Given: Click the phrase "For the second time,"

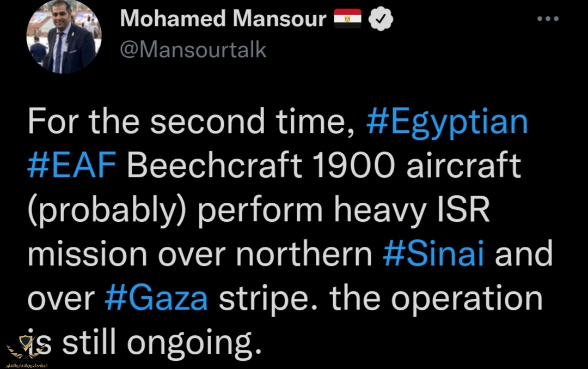Looking at the screenshot, I should (192, 122).
